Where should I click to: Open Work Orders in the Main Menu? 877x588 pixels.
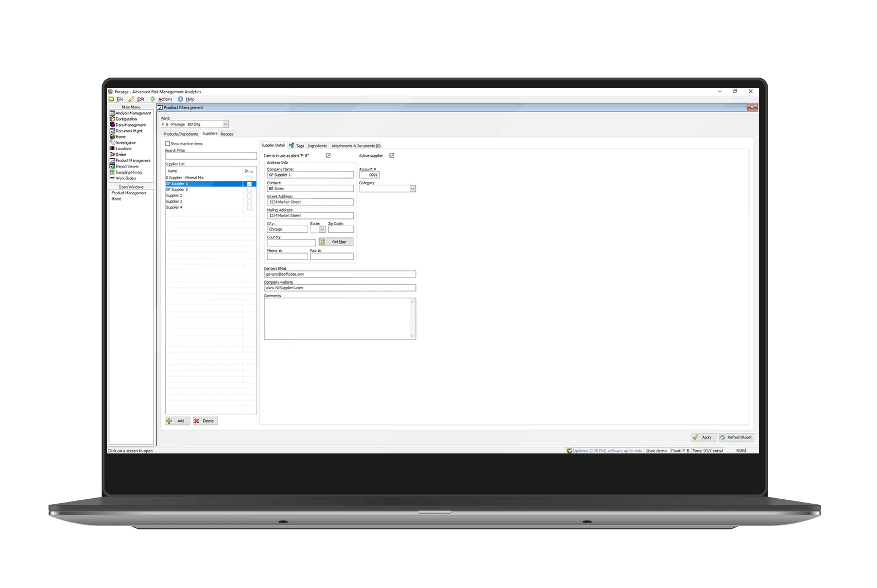pos(123,178)
